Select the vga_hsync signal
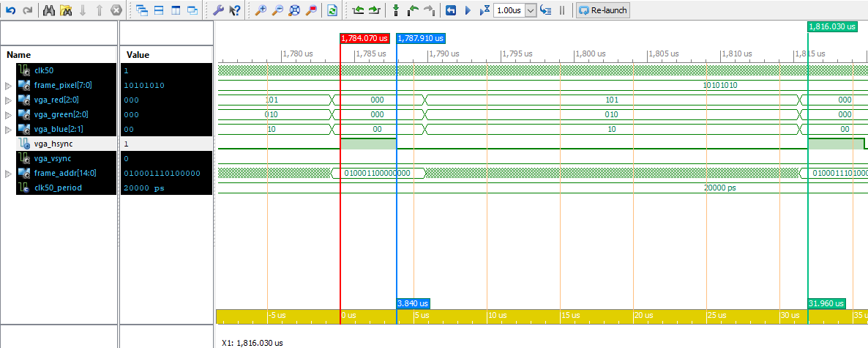 [x=53, y=144]
